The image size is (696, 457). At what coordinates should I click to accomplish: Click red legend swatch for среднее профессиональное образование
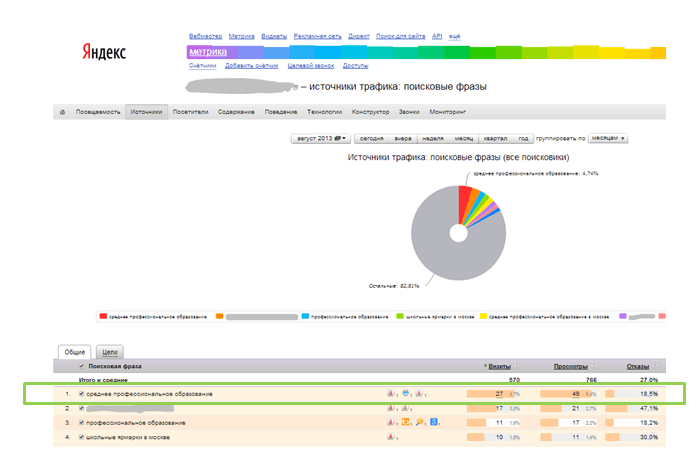(104, 316)
